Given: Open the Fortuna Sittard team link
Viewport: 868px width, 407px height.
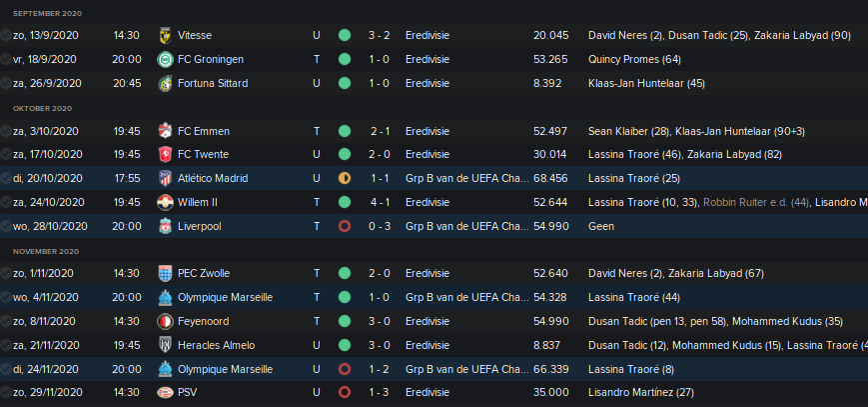Looking at the screenshot, I should click(213, 83).
